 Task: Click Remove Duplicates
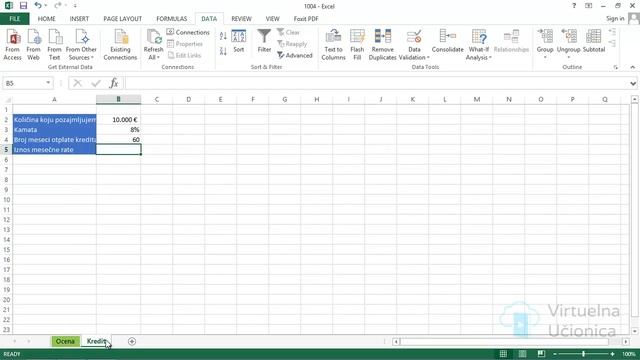(x=382, y=44)
